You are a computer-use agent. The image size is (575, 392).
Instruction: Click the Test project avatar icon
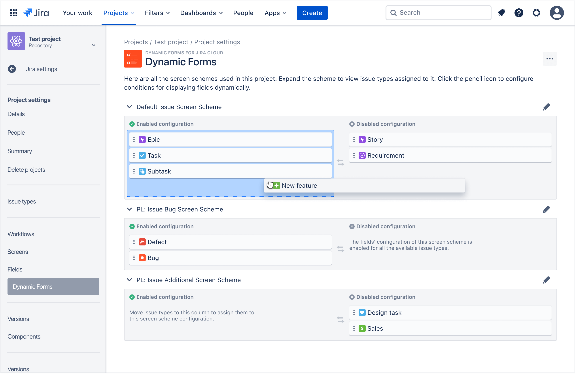coord(16,41)
